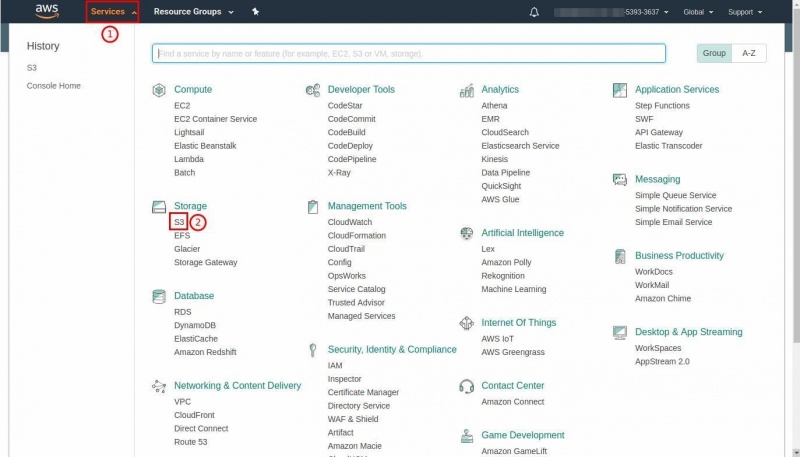Image resolution: width=800 pixels, height=457 pixels.
Task: Open Amazon Chime
Action: coord(663,299)
